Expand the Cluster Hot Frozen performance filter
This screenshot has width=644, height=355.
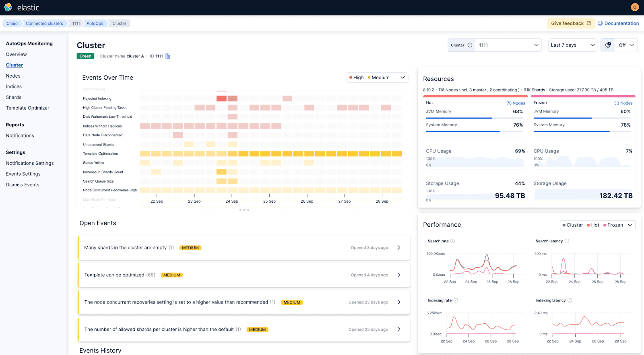(597, 225)
